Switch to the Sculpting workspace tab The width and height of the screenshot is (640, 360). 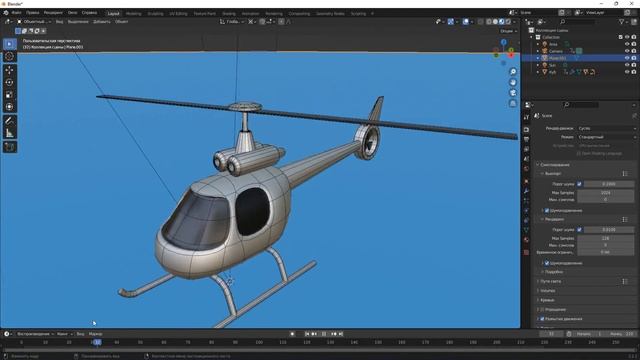click(x=155, y=13)
